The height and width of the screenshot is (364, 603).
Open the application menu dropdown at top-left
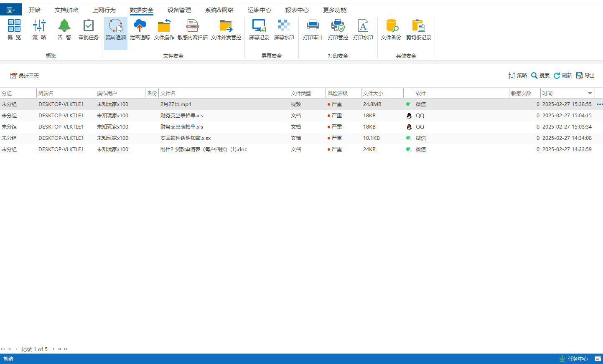(10, 10)
